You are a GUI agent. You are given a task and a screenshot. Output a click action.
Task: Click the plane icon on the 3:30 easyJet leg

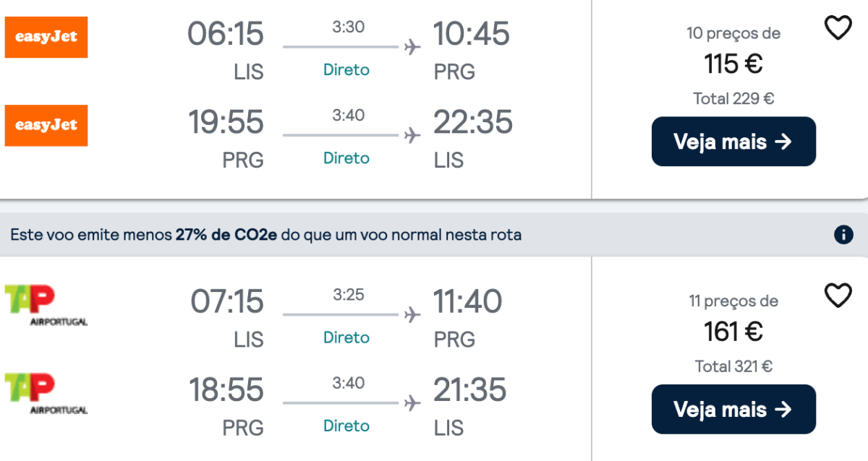(x=412, y=48)
